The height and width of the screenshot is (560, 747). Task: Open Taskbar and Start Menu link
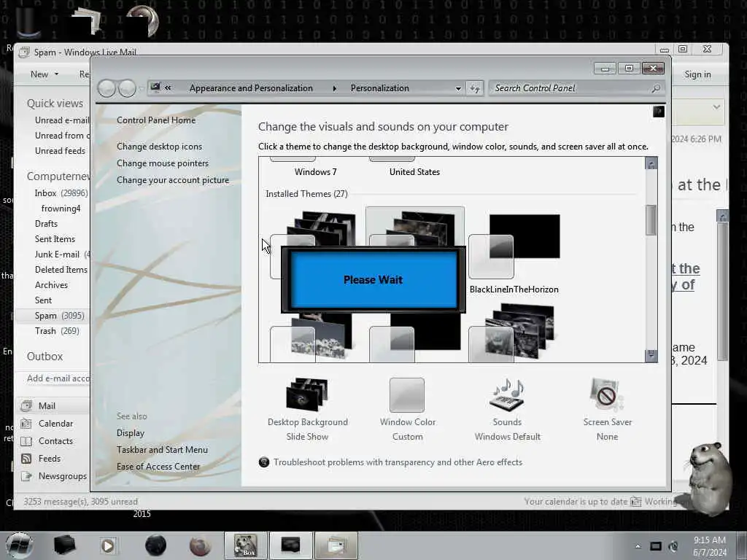[x=162, y=449]
